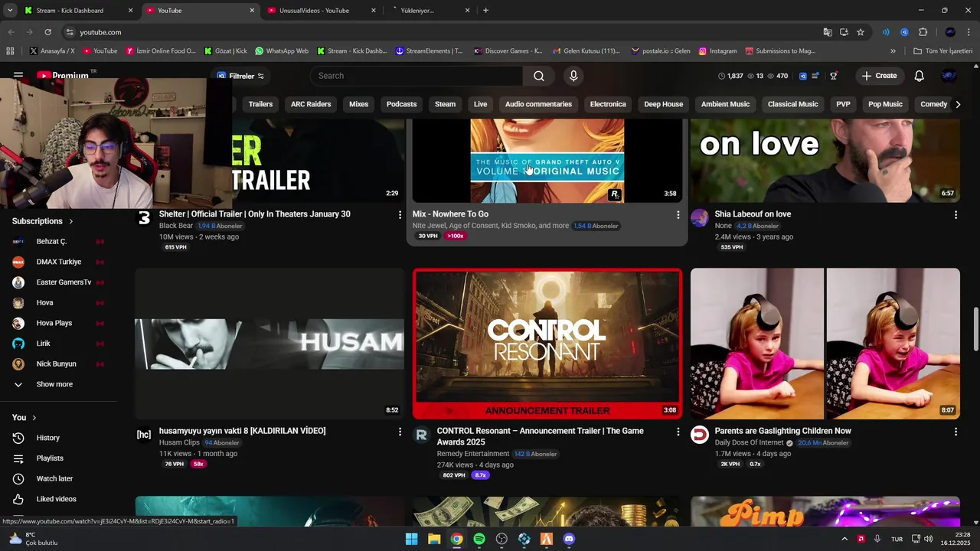Toggle the Filtreler filter control
The image size is (980, 551).
pyautogui.click(x=240, y=76)
